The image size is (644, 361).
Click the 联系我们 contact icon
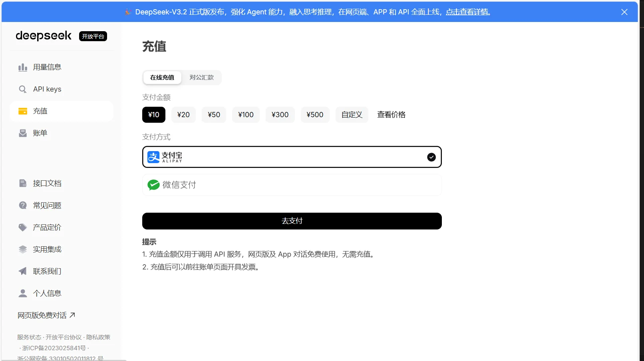(x=23, y=271)
